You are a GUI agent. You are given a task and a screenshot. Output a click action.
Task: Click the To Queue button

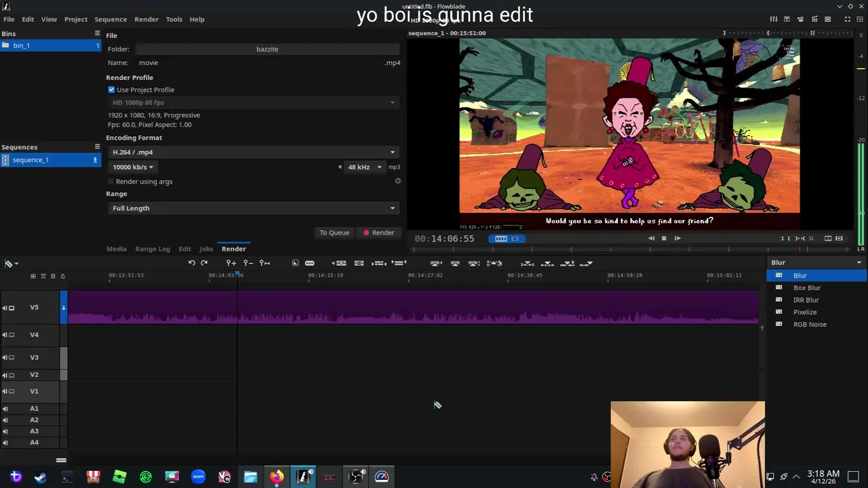click(334, 232)
